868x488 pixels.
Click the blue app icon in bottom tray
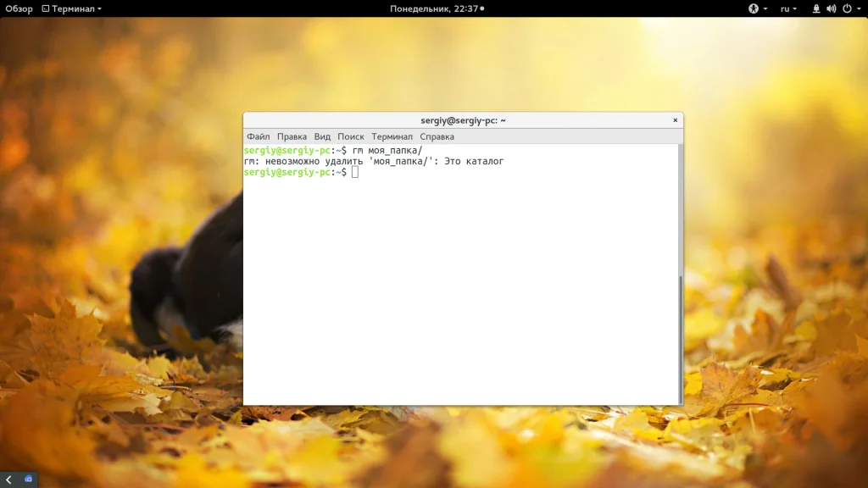pyautogui.click(x=29, y=480)
